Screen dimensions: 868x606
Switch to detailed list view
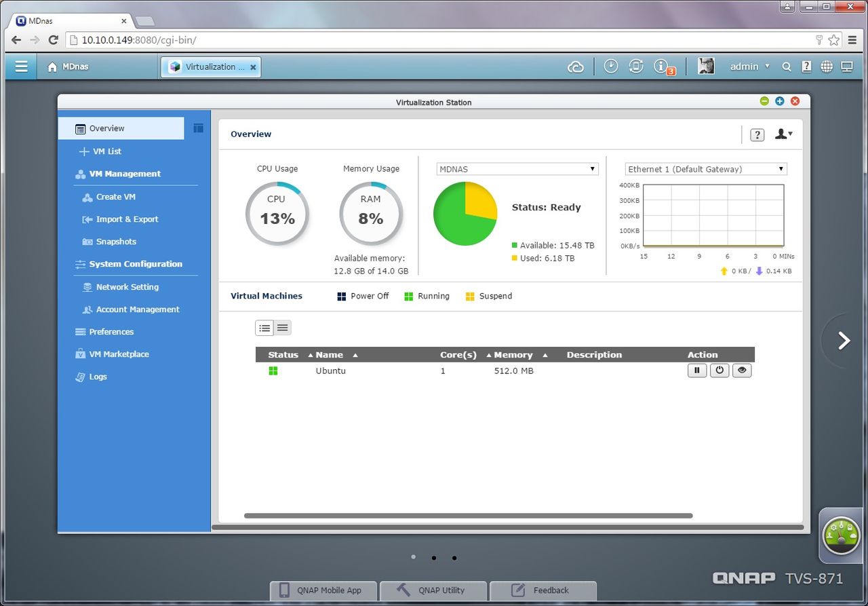[x=283, y=328]
